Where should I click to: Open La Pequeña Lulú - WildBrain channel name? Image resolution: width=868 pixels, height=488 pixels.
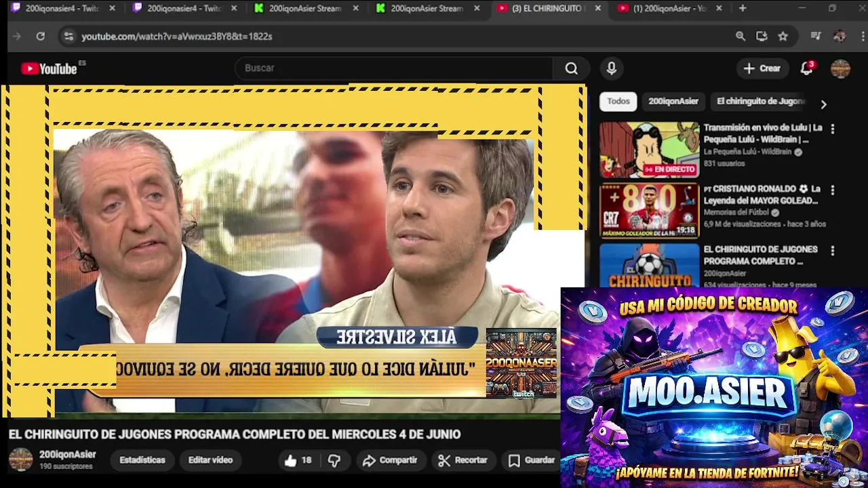747,152
